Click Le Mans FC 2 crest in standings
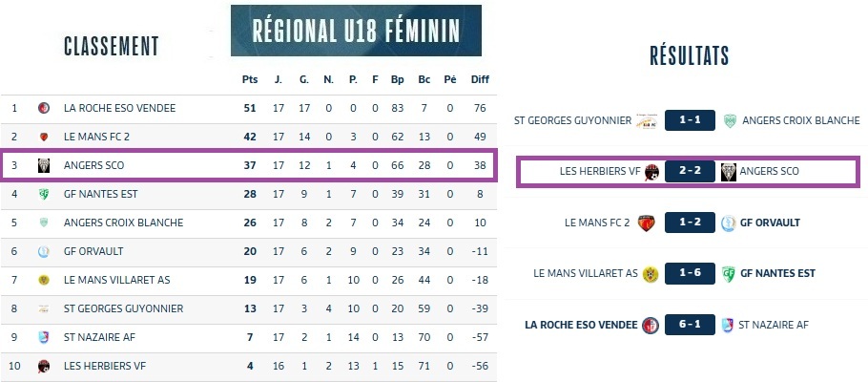Viewport: 868px width, 382px height. coord(44,137)
